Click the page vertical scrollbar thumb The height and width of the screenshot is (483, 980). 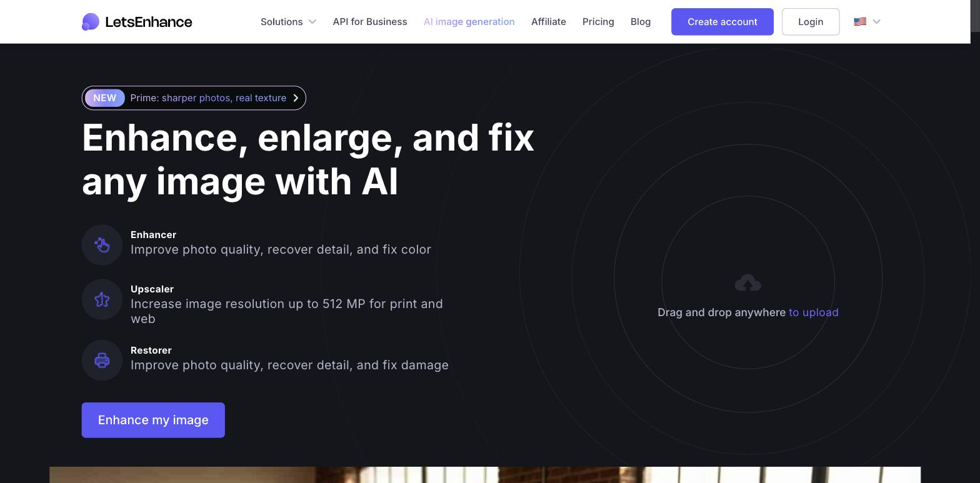[x=975, y=16]
